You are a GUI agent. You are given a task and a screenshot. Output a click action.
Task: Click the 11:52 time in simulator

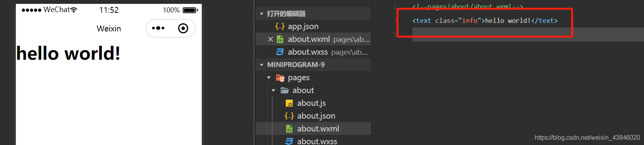[109, 10]
